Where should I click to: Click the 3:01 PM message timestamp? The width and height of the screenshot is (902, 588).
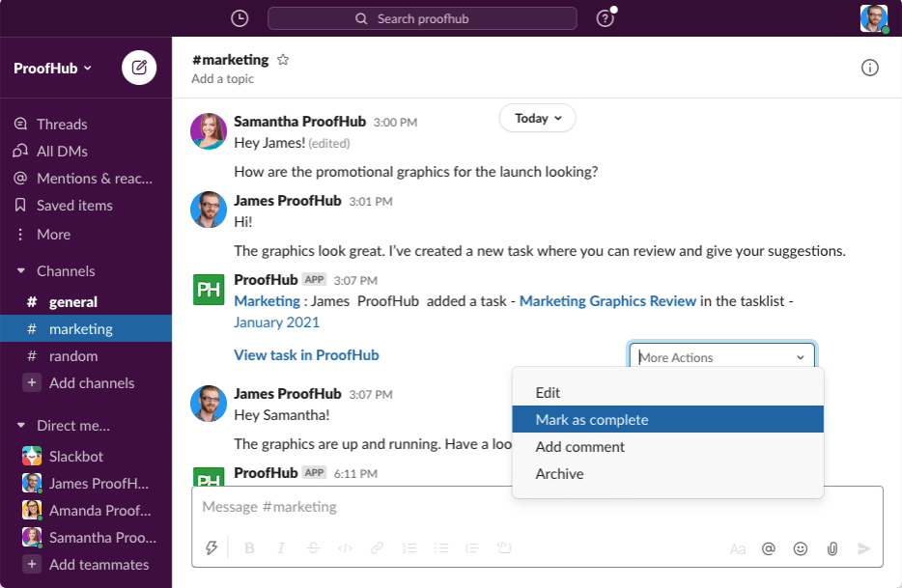(x=371, y=202)
